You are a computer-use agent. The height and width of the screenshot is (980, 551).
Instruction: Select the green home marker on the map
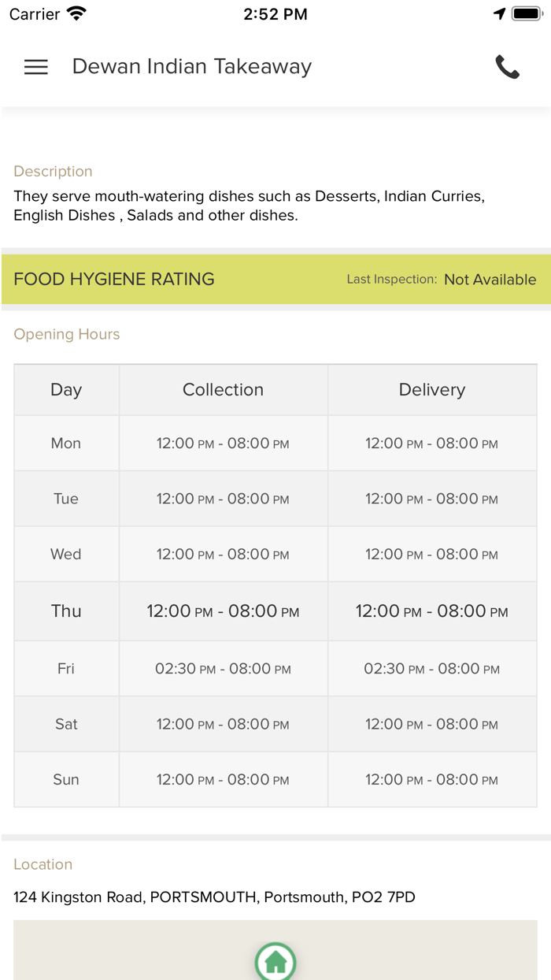click(275, 961)
